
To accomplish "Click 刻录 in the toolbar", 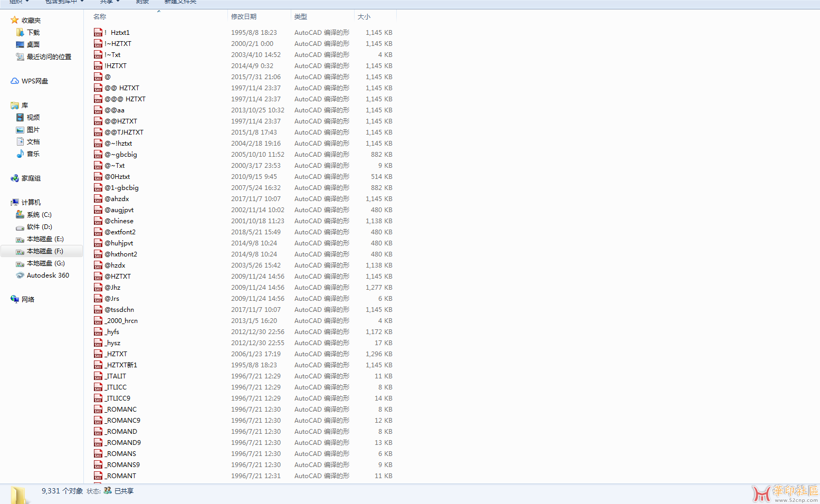I will click(142, 2).
